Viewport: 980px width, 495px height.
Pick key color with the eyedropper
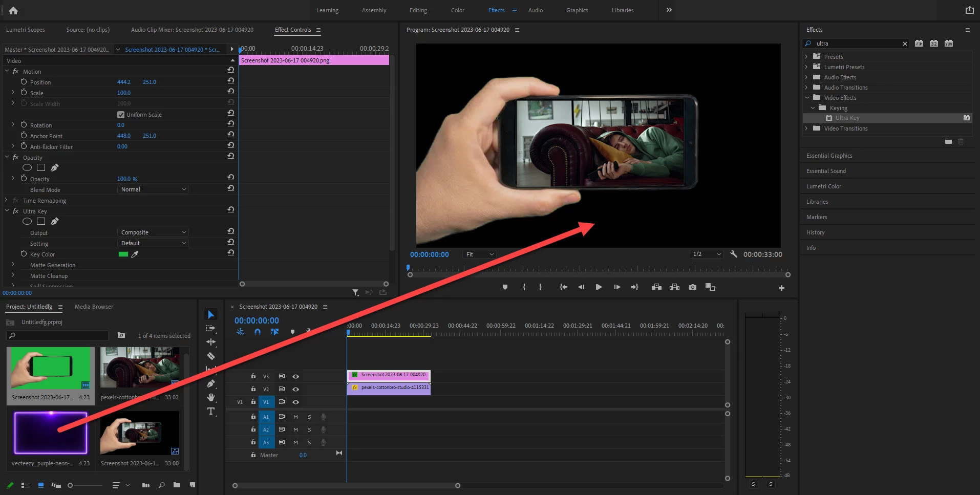click(135, 254)
